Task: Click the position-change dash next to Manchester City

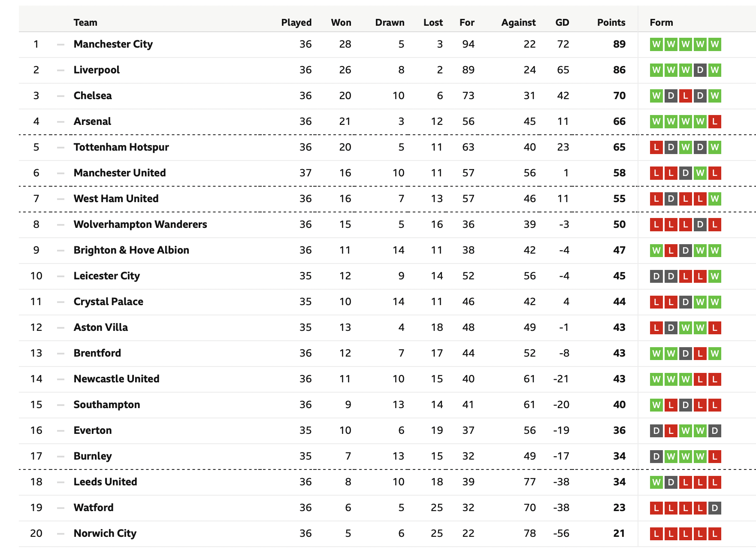Action: pyautogui.click(x=60, y=45)
